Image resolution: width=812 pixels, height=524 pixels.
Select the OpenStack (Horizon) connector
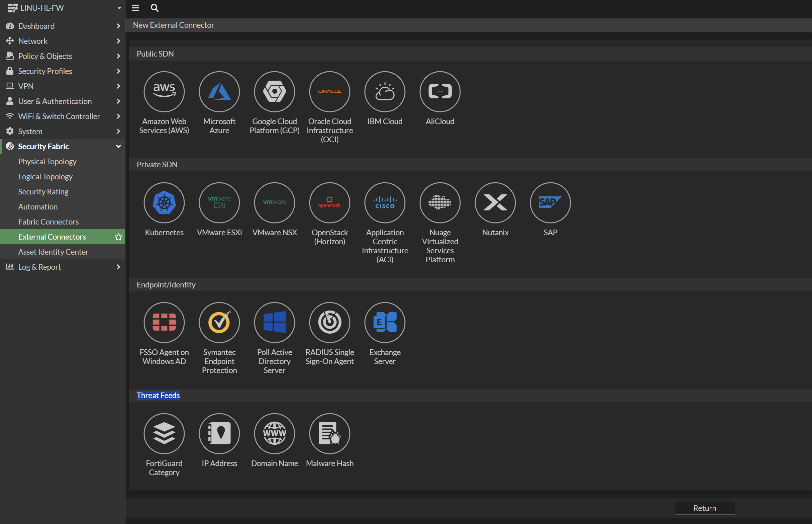329,203
